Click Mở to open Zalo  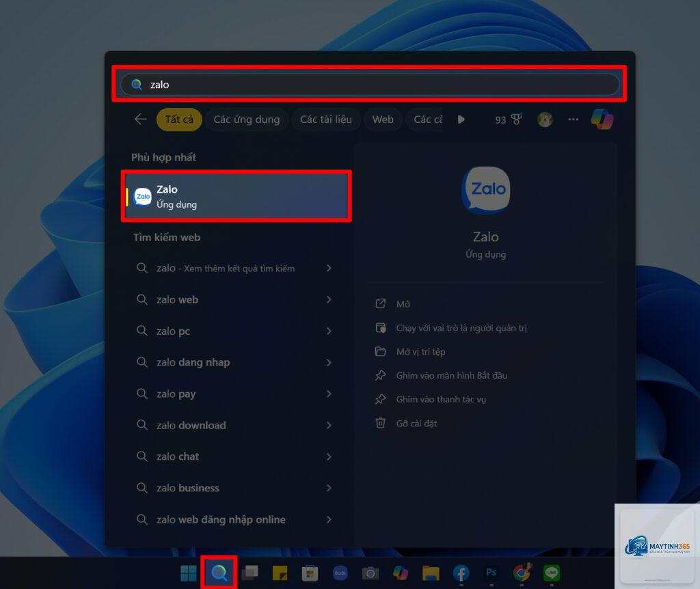coord(403,304)
